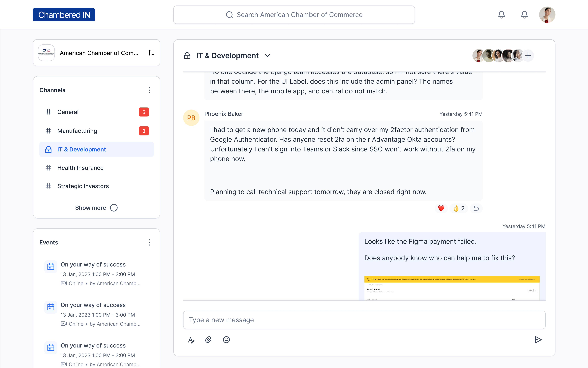588x368 pixels.
Task: Open Channels three-dot options menu
Action: tap(149, 90)
